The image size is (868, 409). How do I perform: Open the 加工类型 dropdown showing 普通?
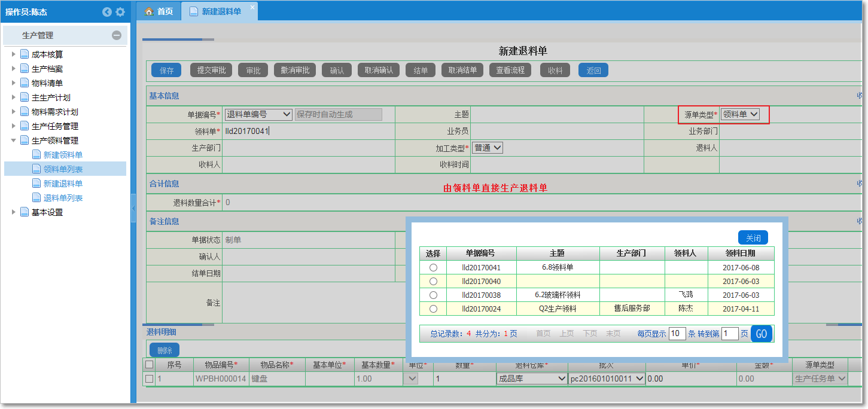pyautogui.click(x=488, y=148)
